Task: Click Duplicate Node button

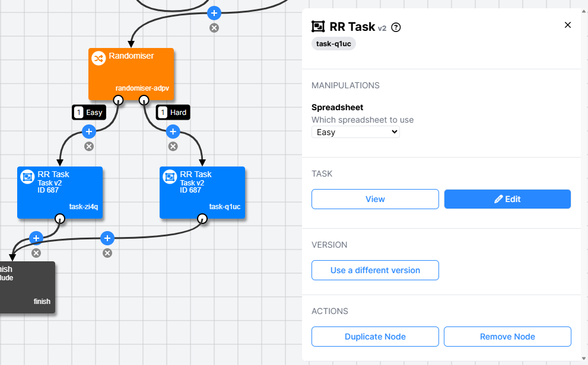Action: tap(375, 337)
